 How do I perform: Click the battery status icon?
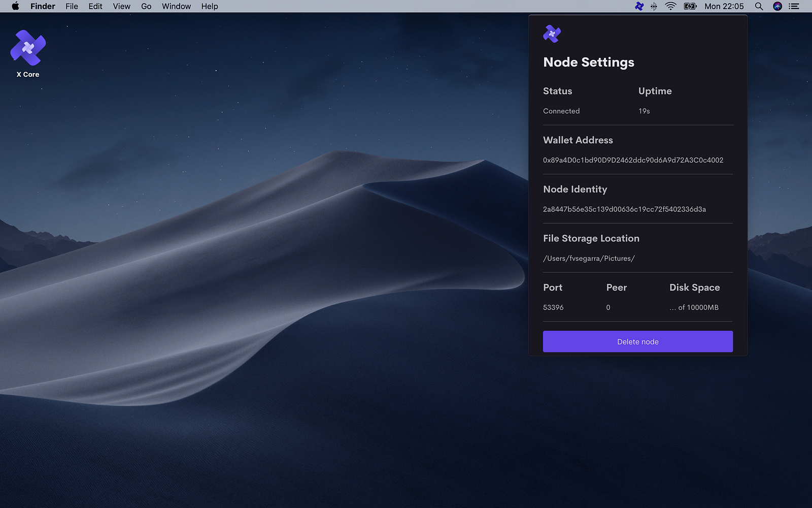pos(690,6)
